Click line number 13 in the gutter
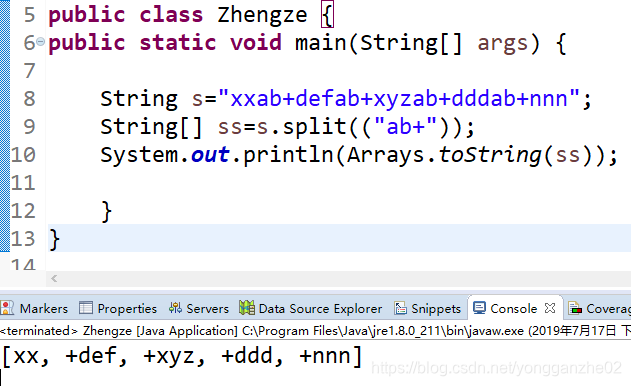Image resolution: width=631 pixels, height=386 pixels. (23, 239)
